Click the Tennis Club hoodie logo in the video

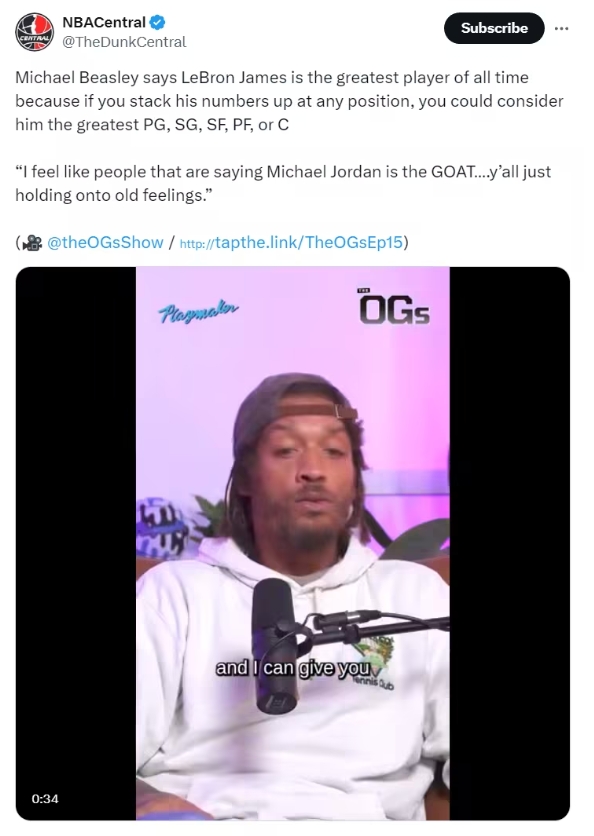click(376, 661)
